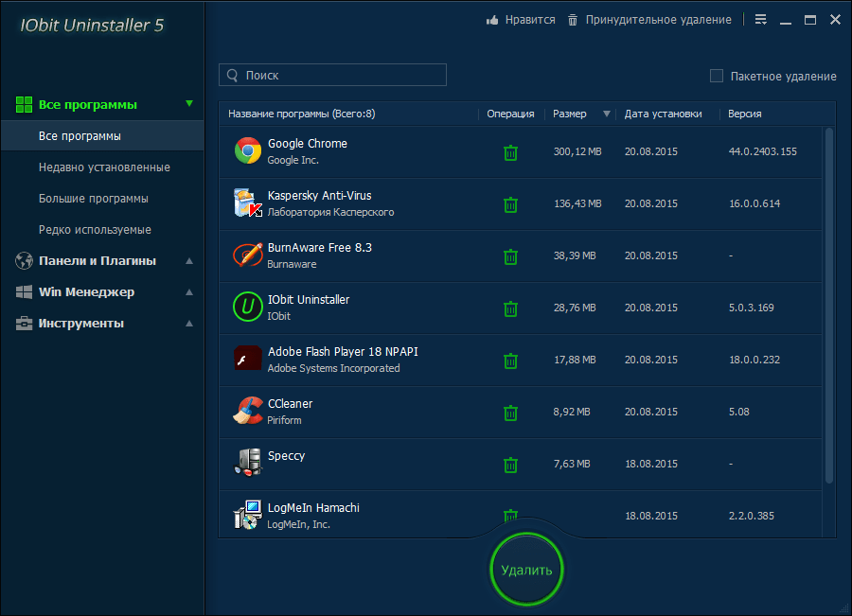Select the 2.2.0.385 version cell
This screenshot has height=616, width=852.
click(752, 516)
